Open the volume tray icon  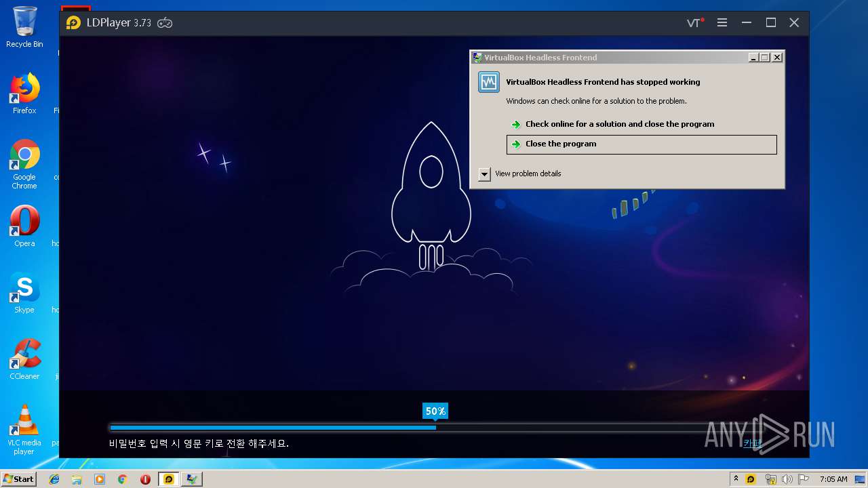[787, 479]
